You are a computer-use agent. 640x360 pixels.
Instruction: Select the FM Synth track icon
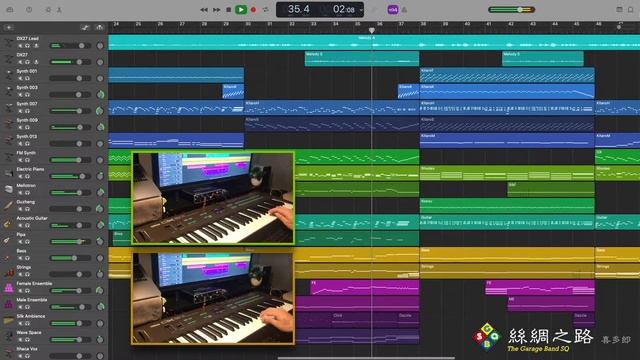pos(9,157)
